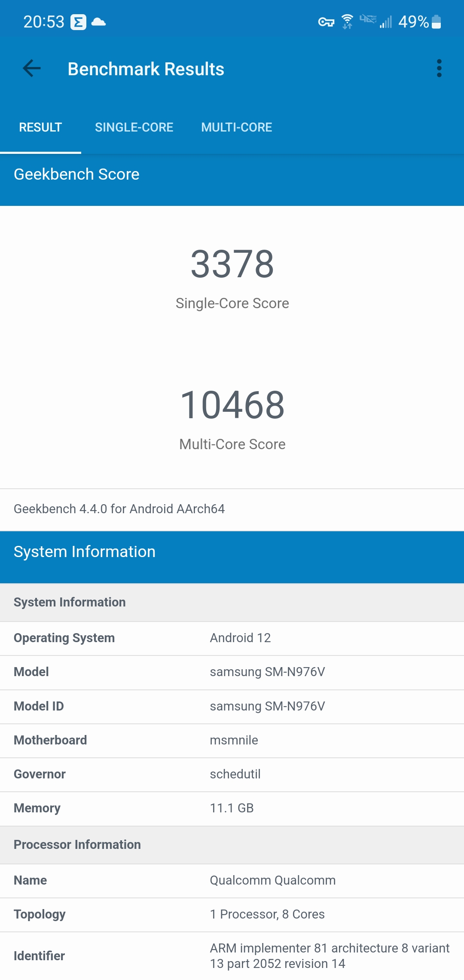Tap the 20:53 clock in status bar
Screen dimensions: 464x980
[x=44, y=22]
